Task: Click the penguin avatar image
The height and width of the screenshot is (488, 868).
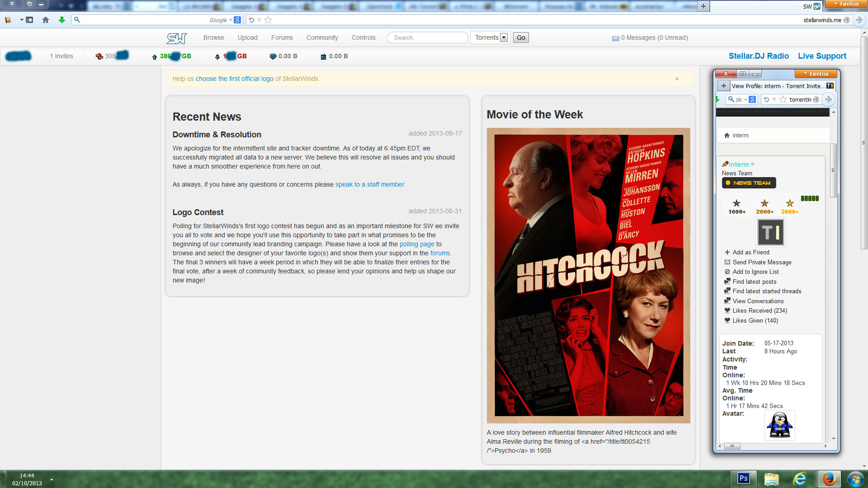Action: [780, 425]
